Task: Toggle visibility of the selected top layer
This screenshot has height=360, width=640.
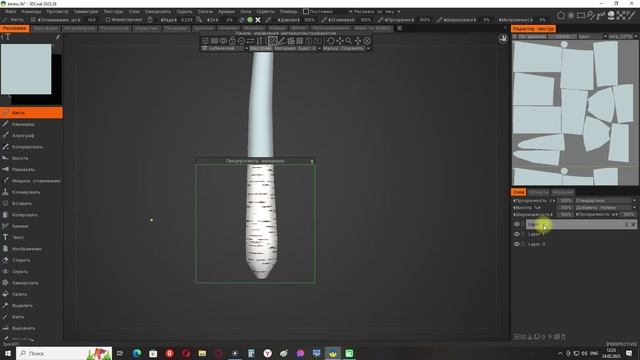Action: 517,224
